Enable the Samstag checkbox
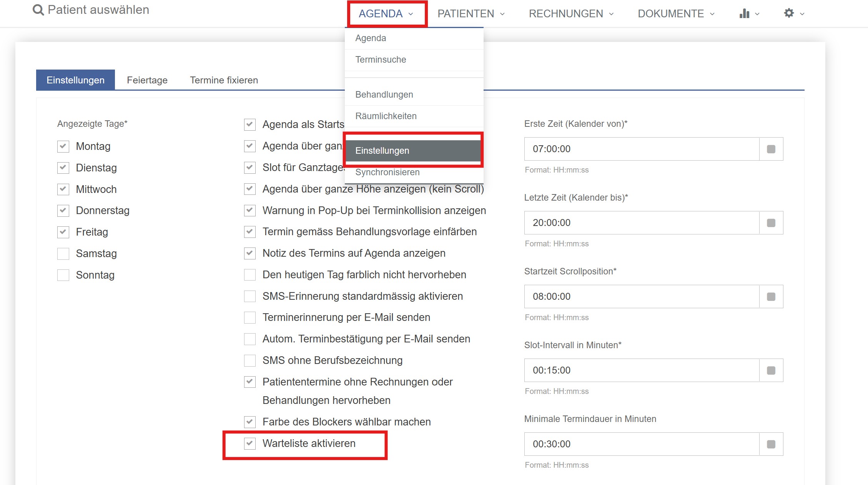 coord(63,254)
